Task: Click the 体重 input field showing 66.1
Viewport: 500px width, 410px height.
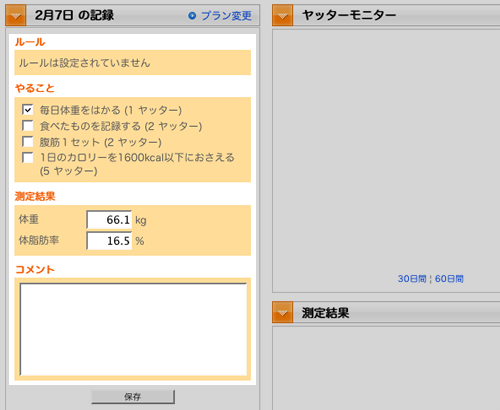Action: [109, 220]
